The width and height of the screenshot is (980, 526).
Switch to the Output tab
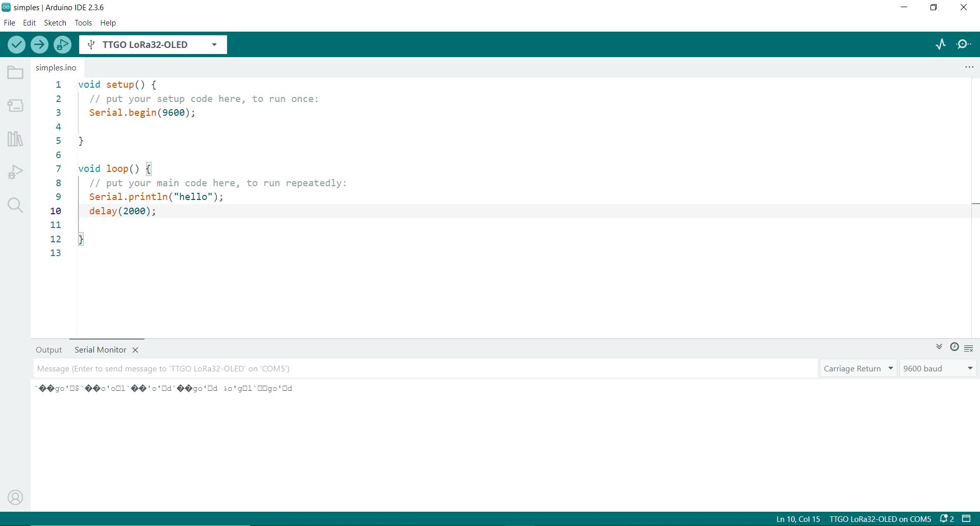(x=48, y=350)
